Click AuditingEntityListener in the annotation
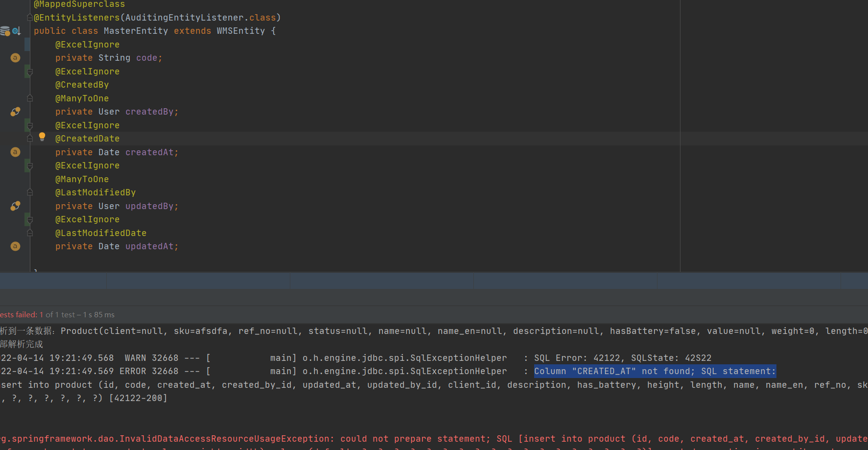 pyautogui.click(x=185, y=18)
